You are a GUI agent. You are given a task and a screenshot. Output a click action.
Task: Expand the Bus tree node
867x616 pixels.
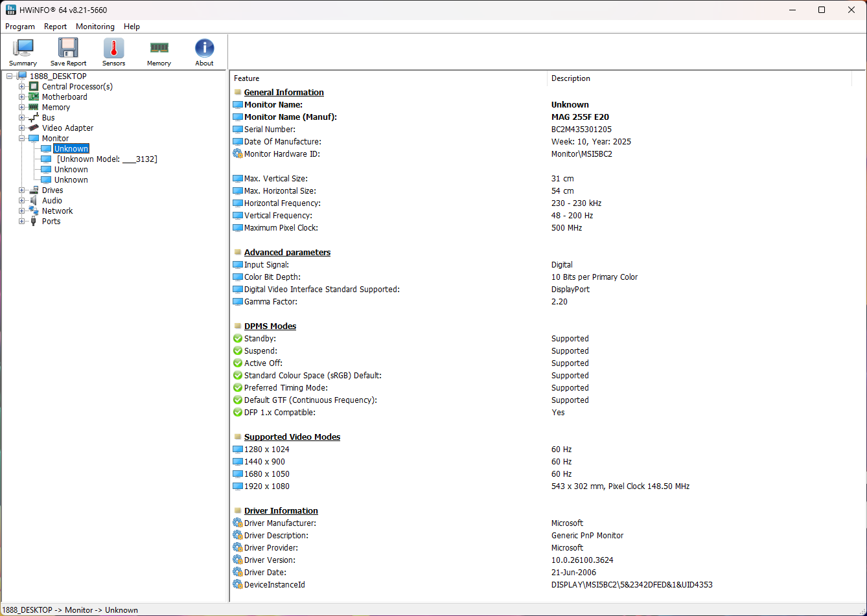[x=22, y=118]
